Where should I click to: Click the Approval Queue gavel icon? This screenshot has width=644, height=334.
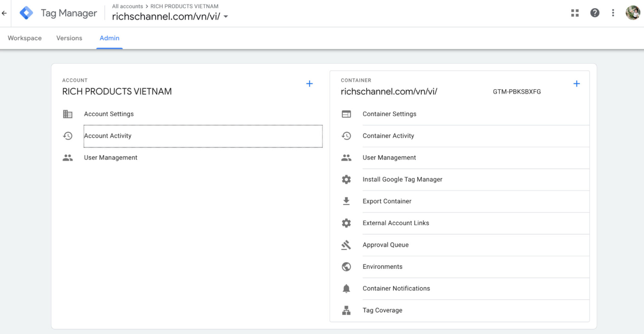346,245
